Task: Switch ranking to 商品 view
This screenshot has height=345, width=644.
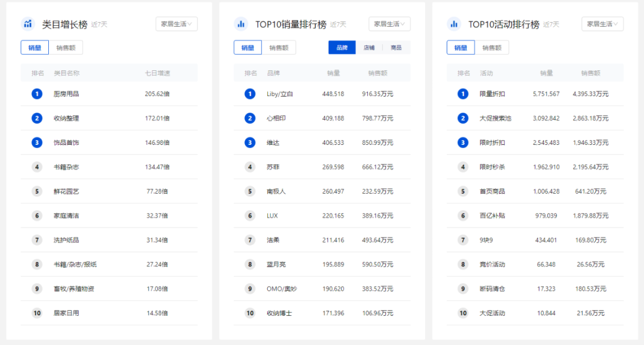Action: 396,48
